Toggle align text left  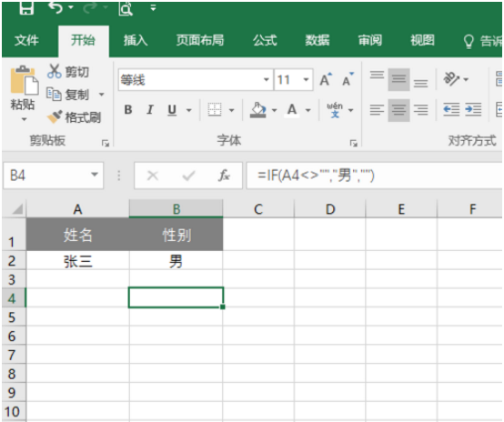tap(377, 110)
